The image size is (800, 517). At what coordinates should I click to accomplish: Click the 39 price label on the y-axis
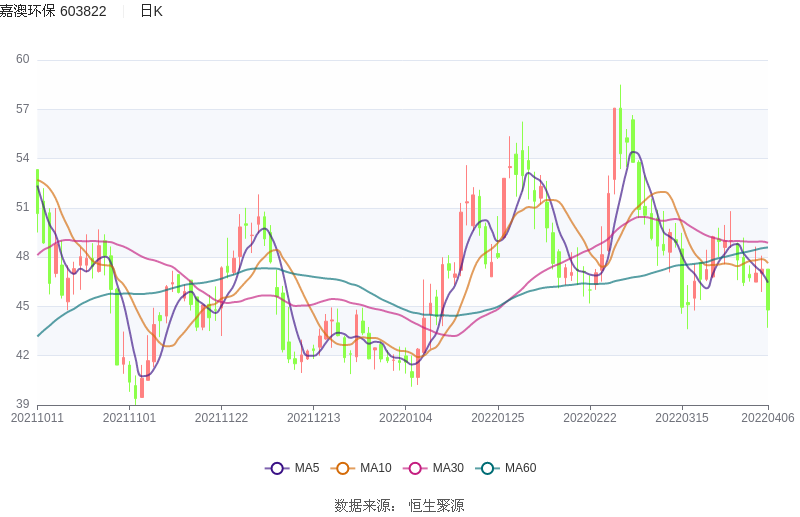pos(23,404)
